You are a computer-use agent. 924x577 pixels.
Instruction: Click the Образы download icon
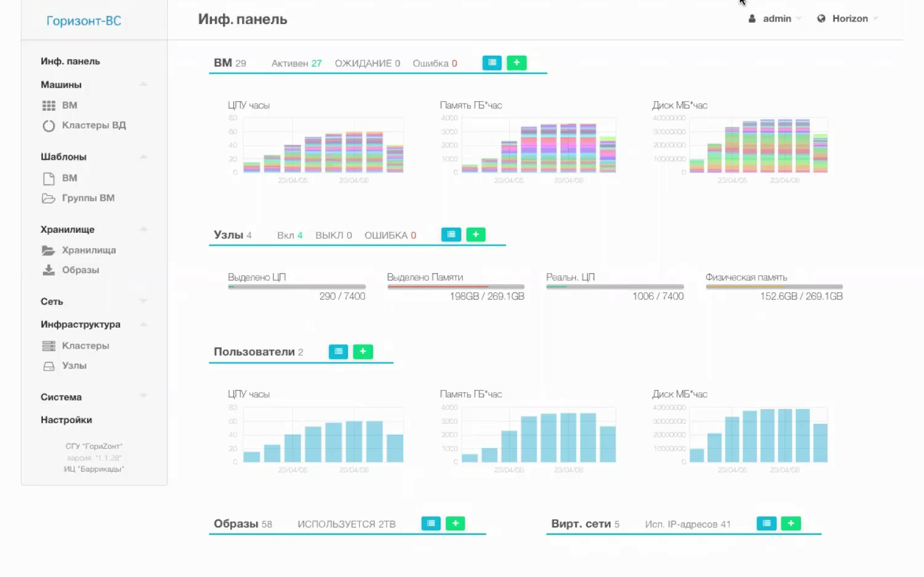click(x=48, y=270)
